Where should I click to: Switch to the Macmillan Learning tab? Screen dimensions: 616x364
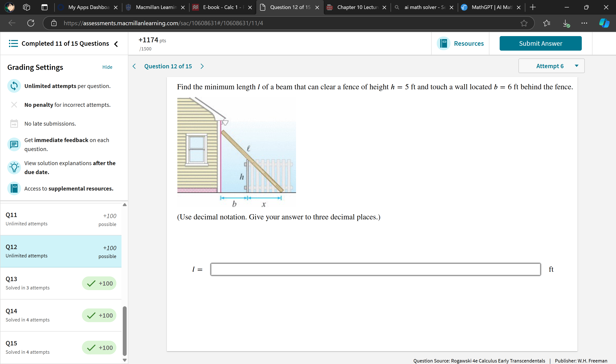click(156, 7)
